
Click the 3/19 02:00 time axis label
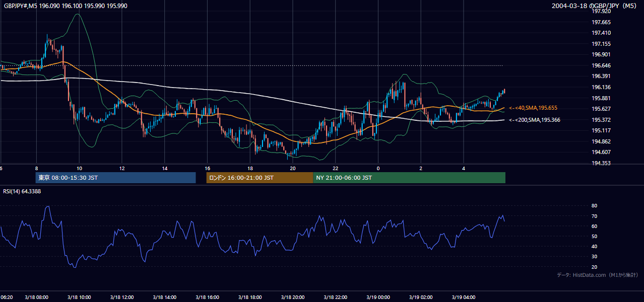pos(421,297)
